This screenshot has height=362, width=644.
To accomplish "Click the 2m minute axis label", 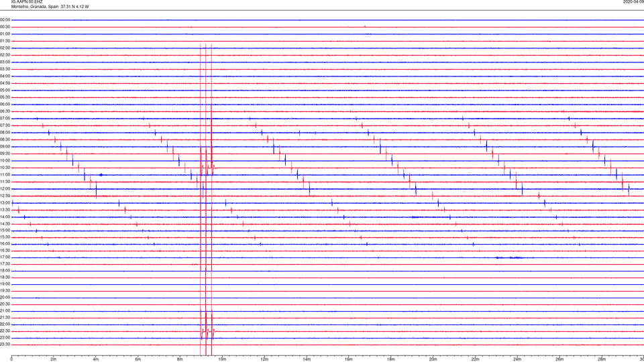I will [54, 359].
